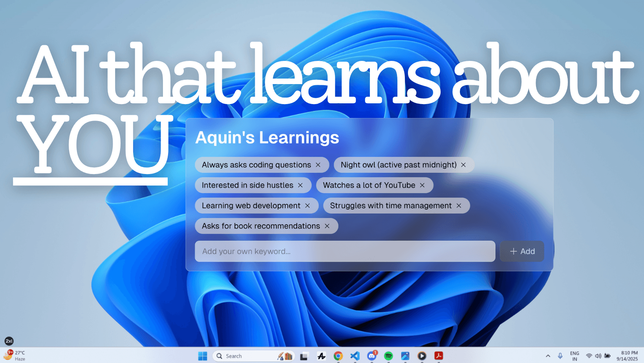The width and height of the screenshot is (644, 363).
Task: Remove the Night owl keyword chip
Action: coord(463,165)
